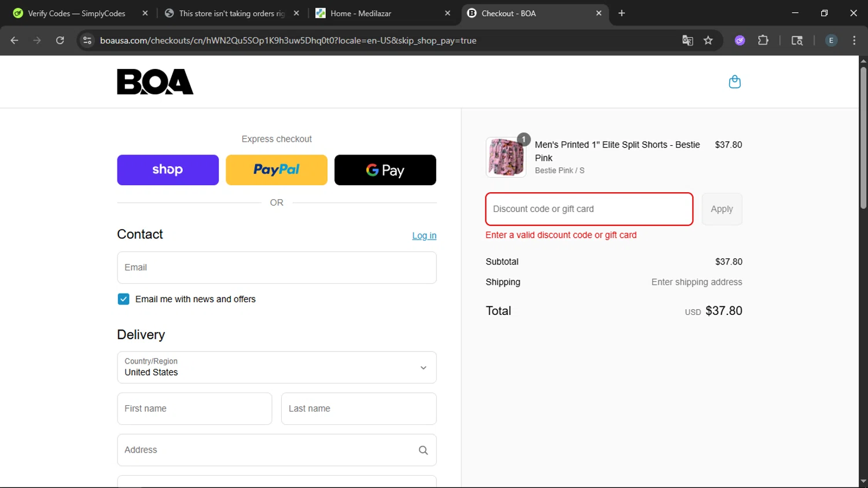This screenshot has width=868, height=488.
Task: Click the 'Contact' heading
Action: 140,234
